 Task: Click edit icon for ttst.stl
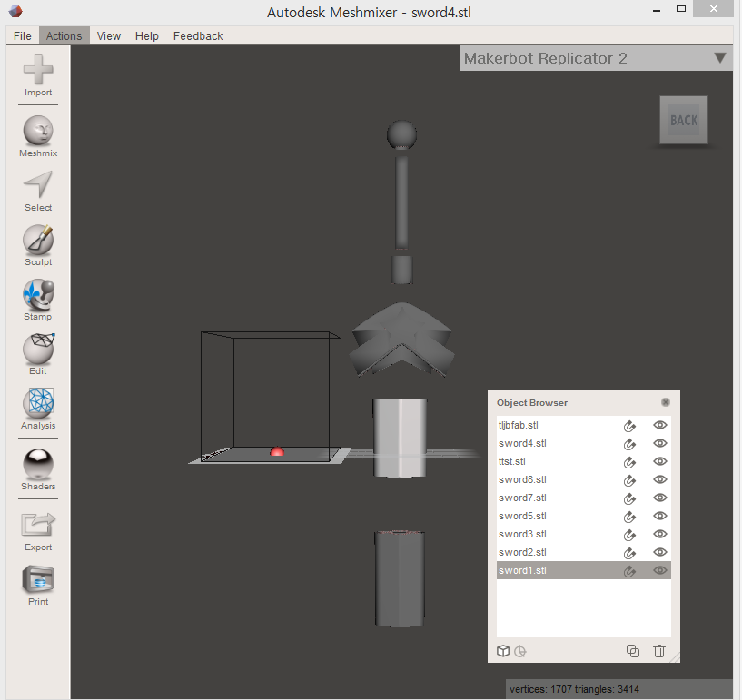coord(629,461)
